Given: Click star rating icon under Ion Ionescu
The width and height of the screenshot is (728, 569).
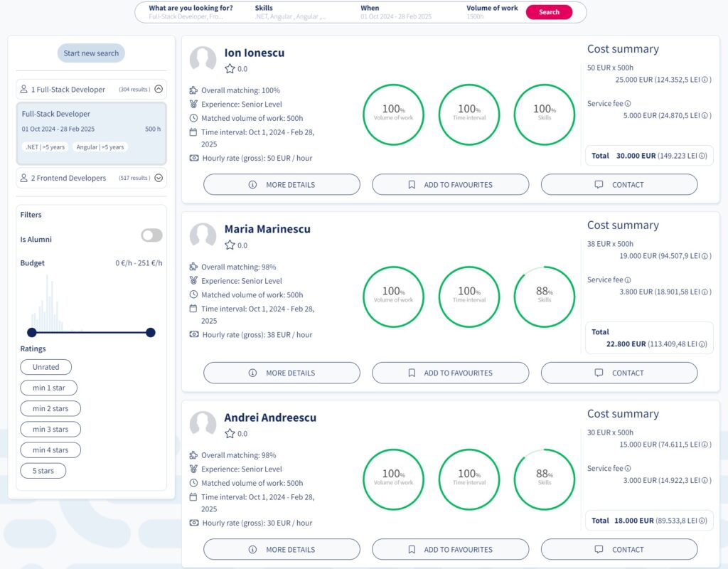Looking at the screenshot, I should pos(230,69).
